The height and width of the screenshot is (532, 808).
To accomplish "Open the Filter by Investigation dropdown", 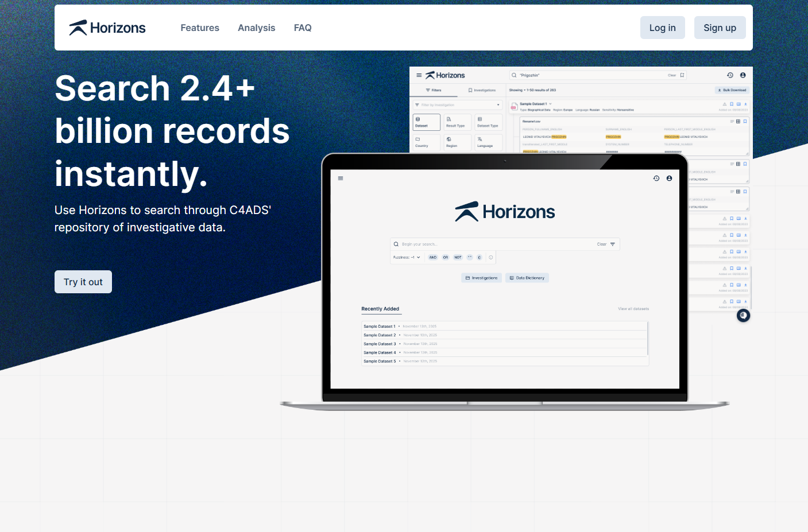I will (458, 105).
